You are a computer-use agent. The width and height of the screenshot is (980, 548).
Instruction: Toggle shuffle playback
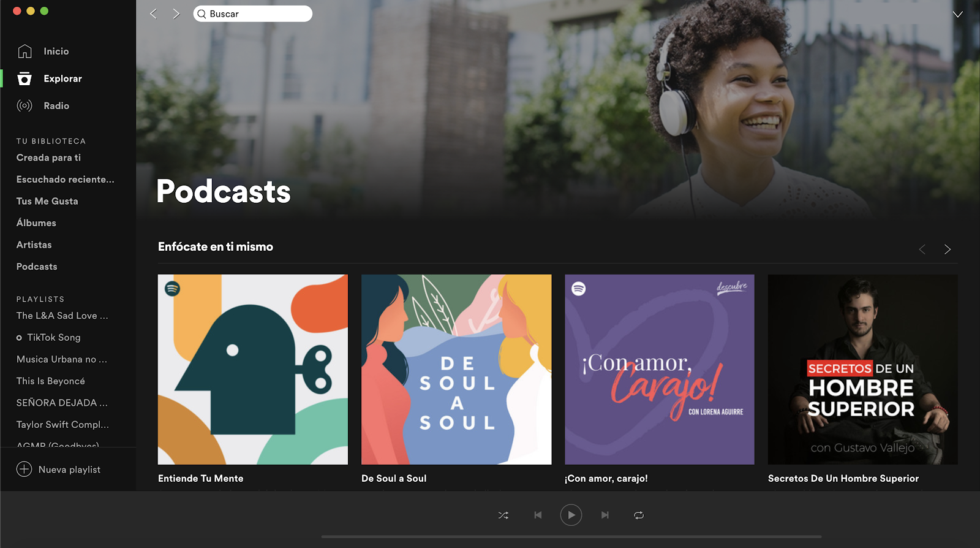(x=503, y=515)
